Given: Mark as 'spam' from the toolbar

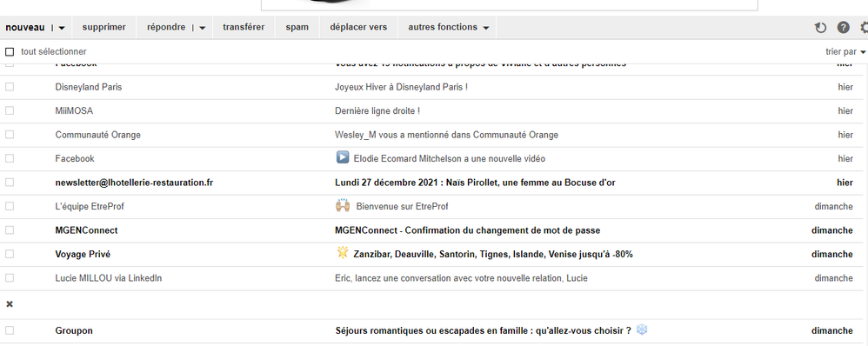Looking at the screenshot, I should 297,27.
